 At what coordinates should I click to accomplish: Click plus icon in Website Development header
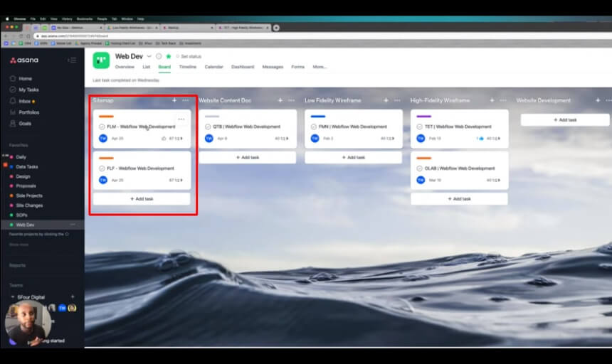point(598,100)
